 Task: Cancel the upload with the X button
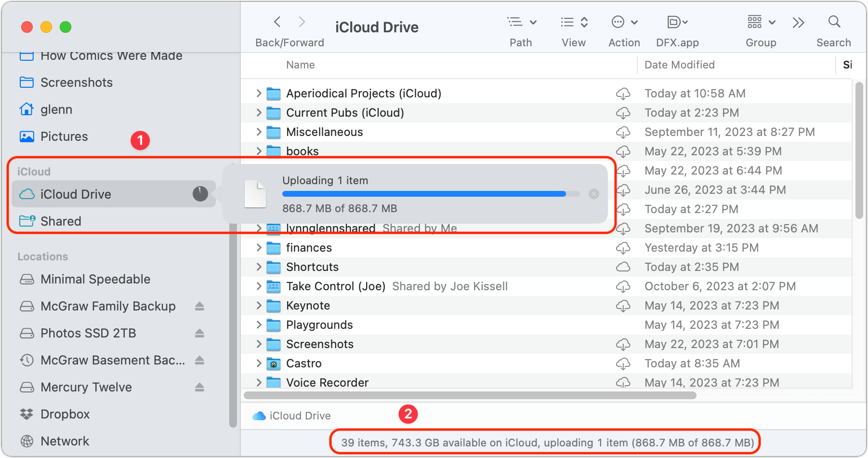click(594, 194)
